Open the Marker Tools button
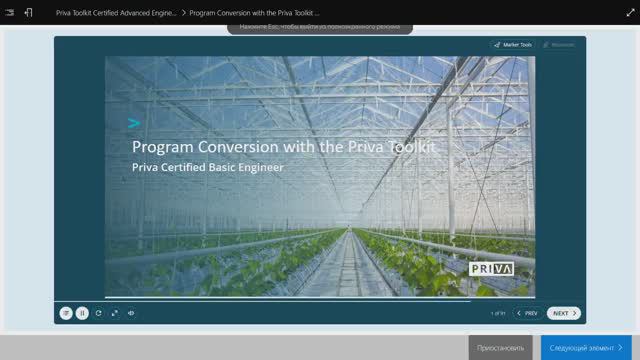640x360 pixels. [513, 45]
